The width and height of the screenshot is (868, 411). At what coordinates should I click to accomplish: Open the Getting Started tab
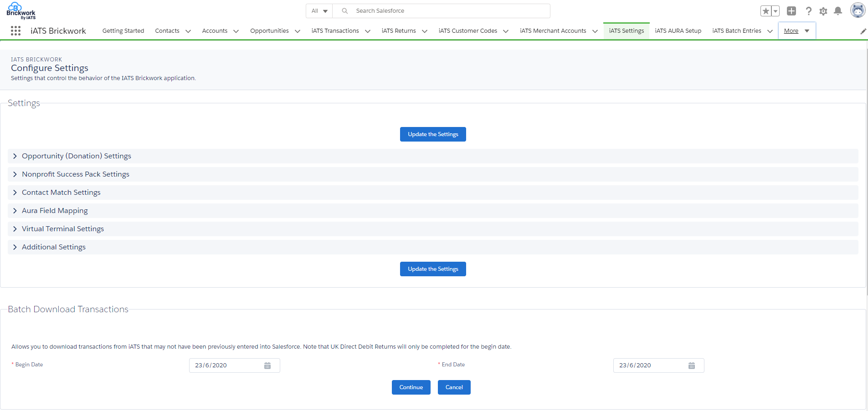click(x=123, y=31)
